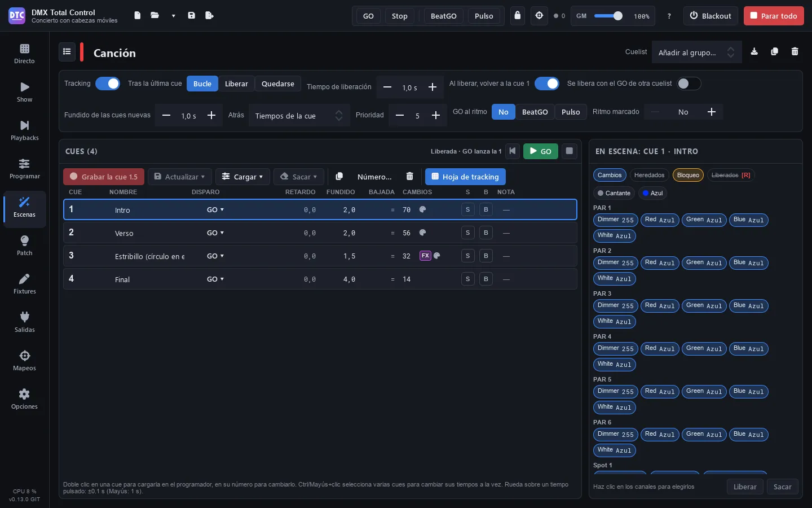Open the disparo GO dropdown for cue Verso
812x508 pixels.
(215, 233)
